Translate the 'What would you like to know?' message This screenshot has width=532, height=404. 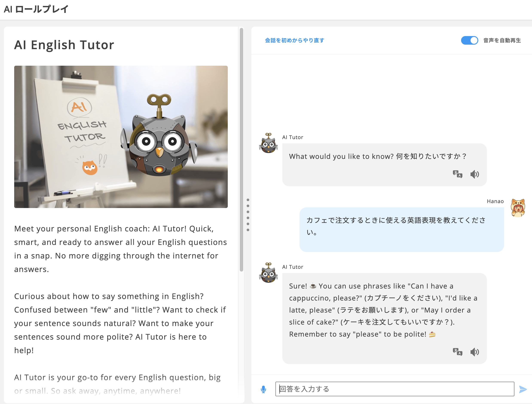(x=457, y=174)
